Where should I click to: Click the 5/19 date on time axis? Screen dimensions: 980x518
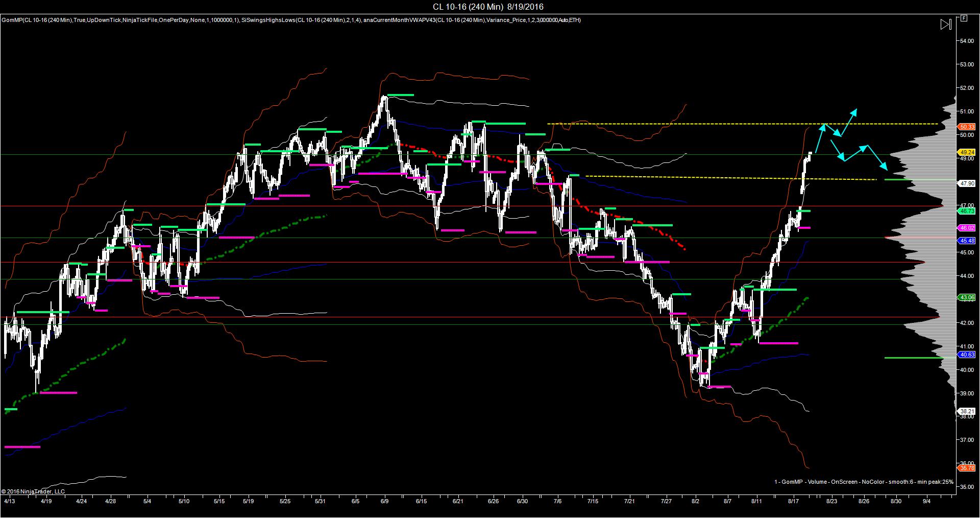[249, 502]
